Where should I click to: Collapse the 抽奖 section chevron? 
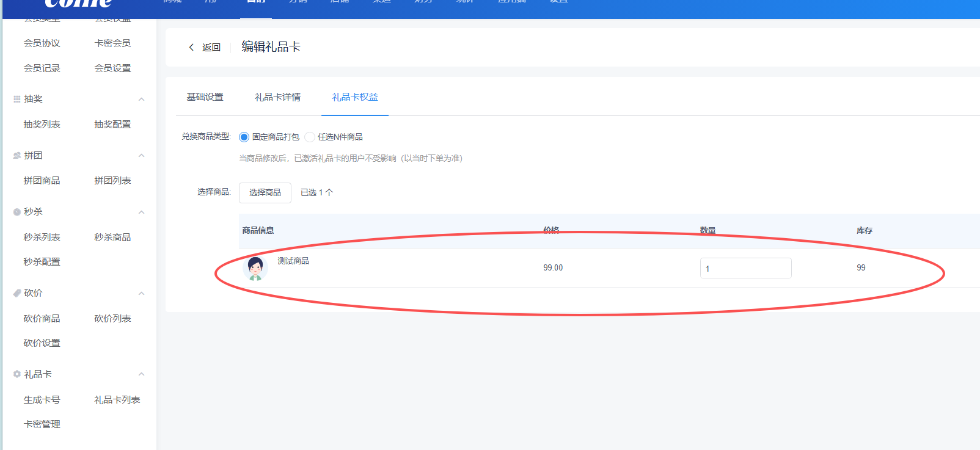pyautogui.click(x=141, y=99)
